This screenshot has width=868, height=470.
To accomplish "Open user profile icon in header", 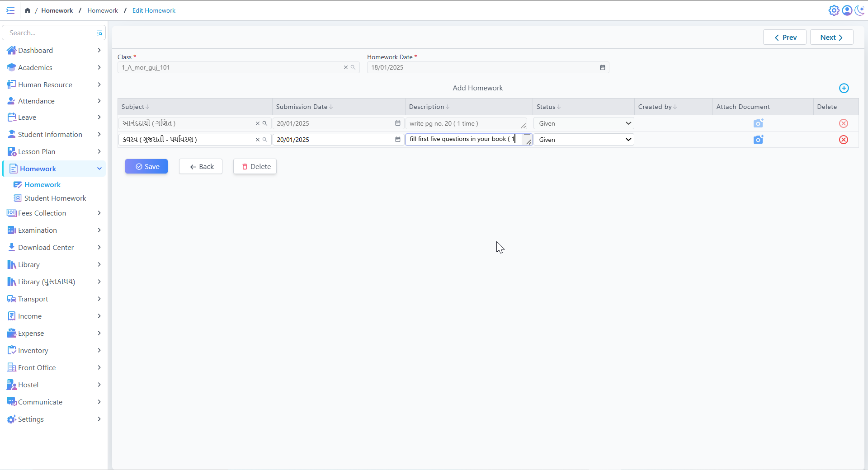I will (847, 10).
